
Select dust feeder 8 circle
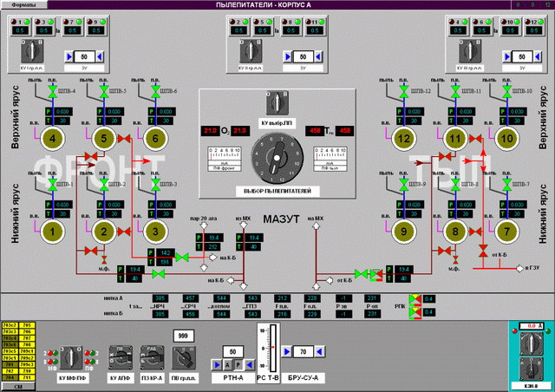pyautogui.click(x=455, y=232)
